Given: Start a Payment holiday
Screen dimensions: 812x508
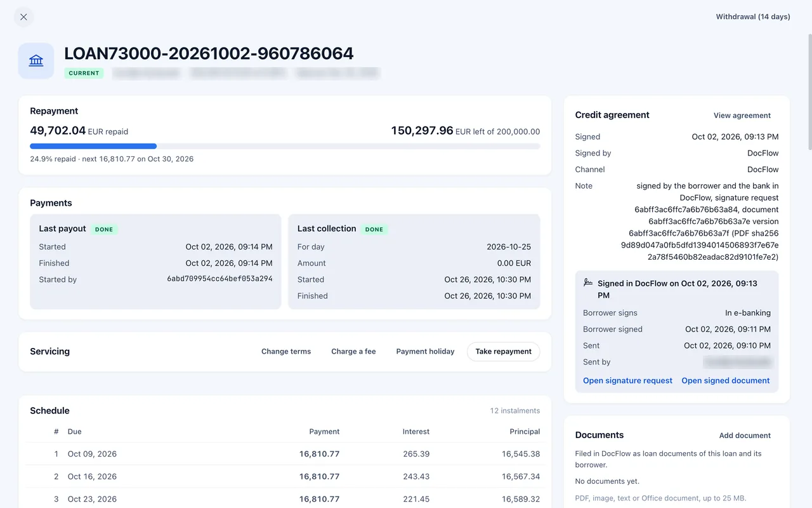Looking at the screenshot, I should coord(425,352).
